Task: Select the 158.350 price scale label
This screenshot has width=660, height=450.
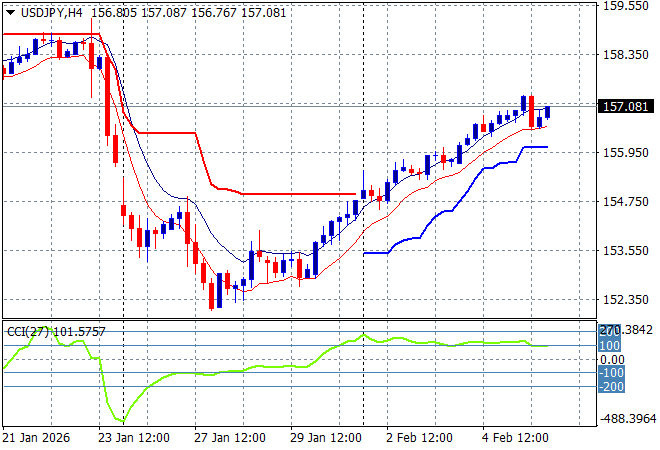Action: coord(625,54)
